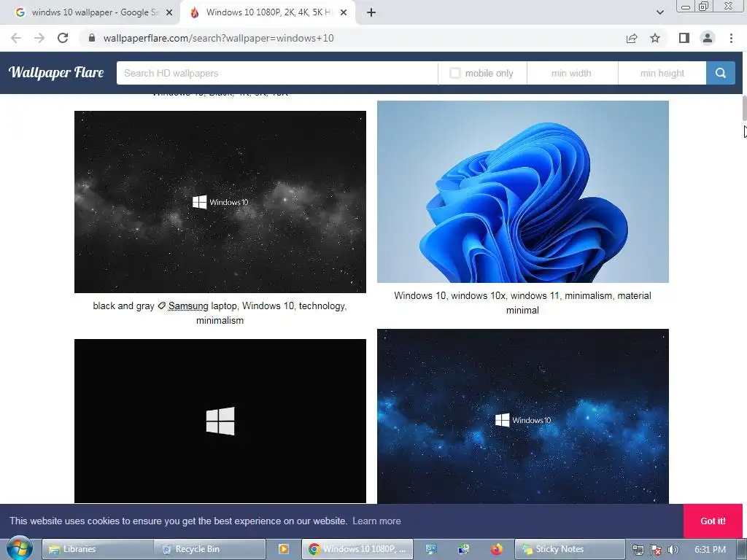
Task: Go forward with the browser arrow
Action: point(39,38)
